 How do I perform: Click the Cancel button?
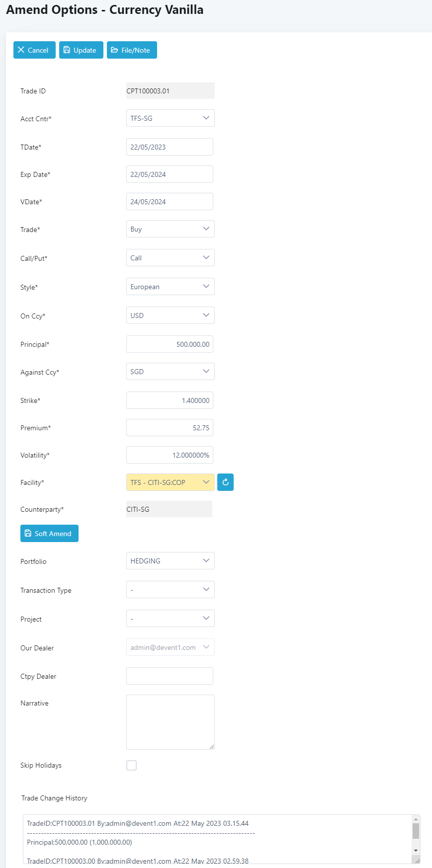34,50
